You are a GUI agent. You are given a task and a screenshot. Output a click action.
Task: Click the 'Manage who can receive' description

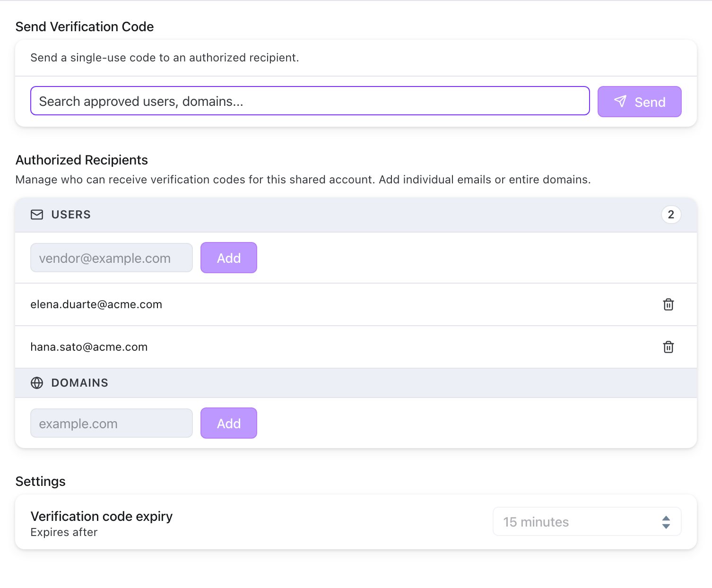(x=303, y=180)
